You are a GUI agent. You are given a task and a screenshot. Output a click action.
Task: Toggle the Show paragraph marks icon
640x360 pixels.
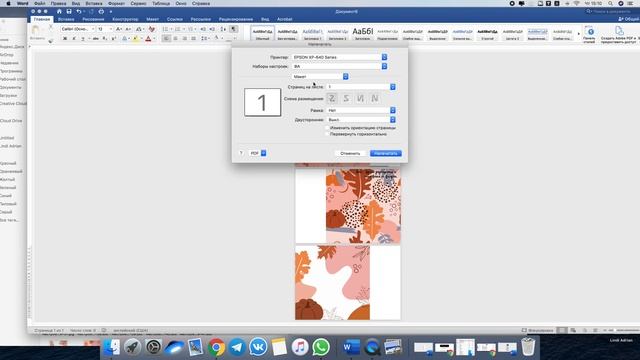(x=233, y=29)
